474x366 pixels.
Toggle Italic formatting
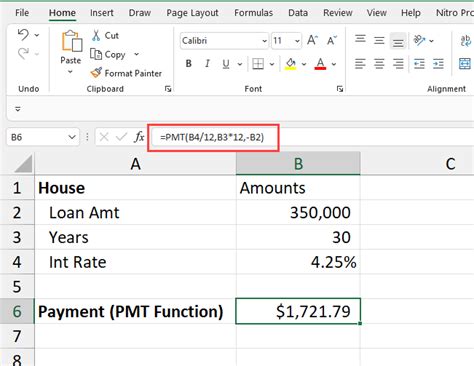click(x=207, y=63)
